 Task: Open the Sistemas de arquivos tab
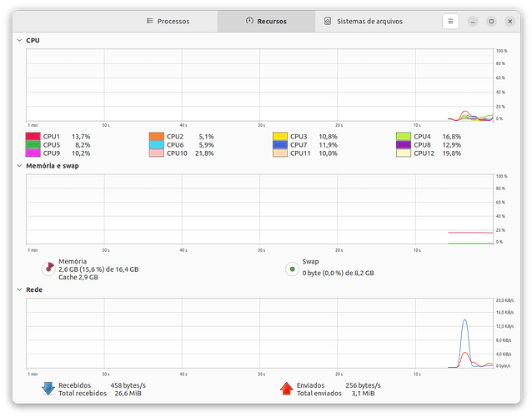[x=364, y=22]
